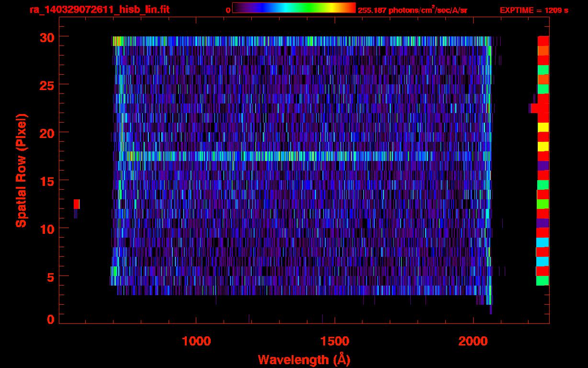588x368 pixels.
Task: Click the red bump protruding left from the right color strip
Action: click(x=533, y=108)
